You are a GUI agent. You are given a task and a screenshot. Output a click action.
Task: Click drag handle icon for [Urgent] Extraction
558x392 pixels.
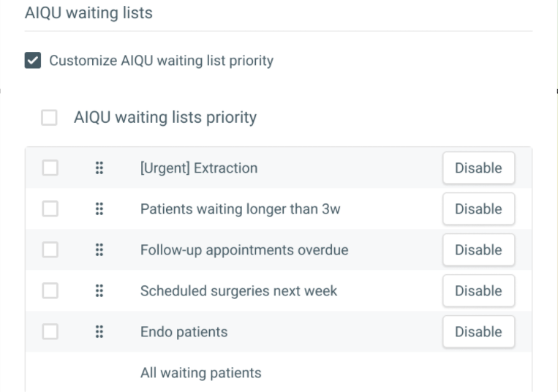pyautogui.click(x=99, y=168)
